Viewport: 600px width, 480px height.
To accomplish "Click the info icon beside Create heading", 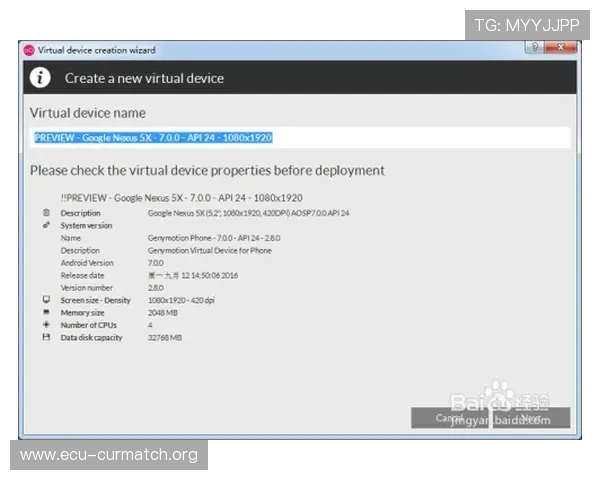I will tap(40, 78).
